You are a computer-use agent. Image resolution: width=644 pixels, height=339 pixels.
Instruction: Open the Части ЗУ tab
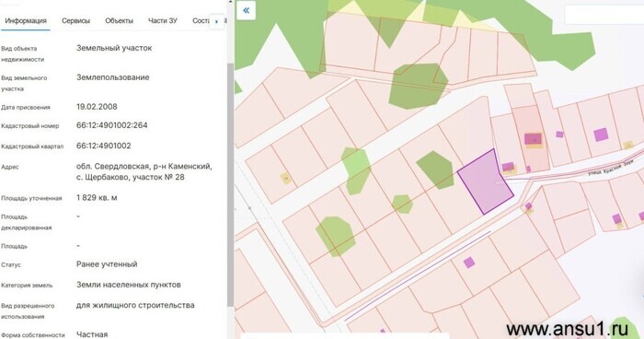163,20
